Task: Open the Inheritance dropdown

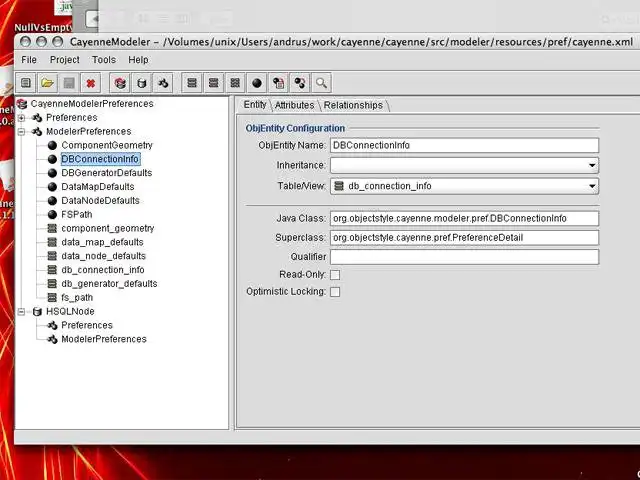Action: (464, 165)
